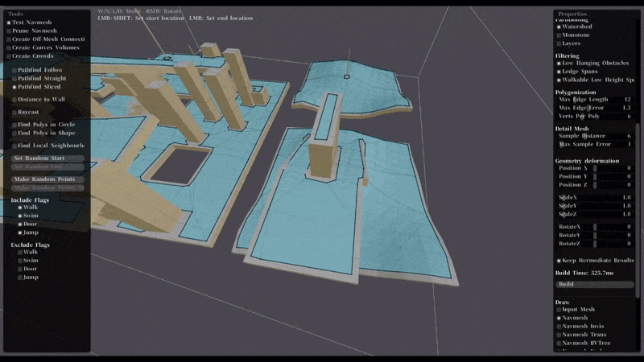The image size is (644, 362).
Task: Select Navmesh draw mode
Action: click(572, 318)
